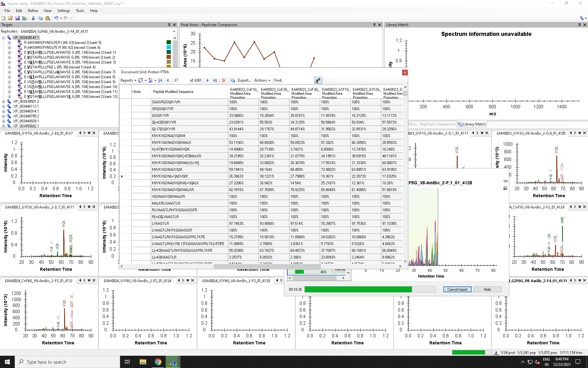
Task: Collapse the XP_003438147.1 protein node
Action: click(4, 38)
